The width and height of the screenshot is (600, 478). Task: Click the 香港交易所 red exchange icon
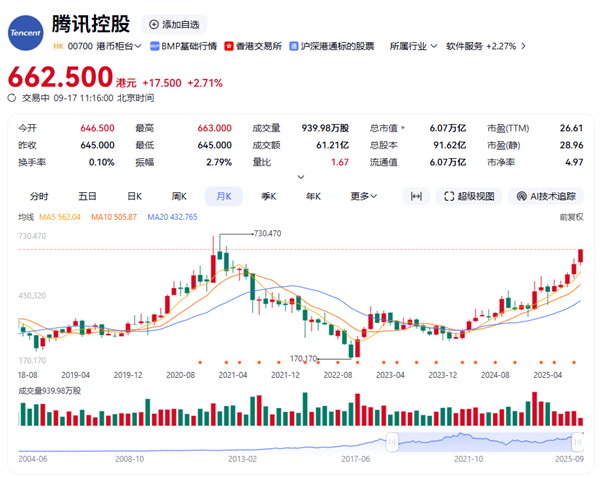click(229, 46)
